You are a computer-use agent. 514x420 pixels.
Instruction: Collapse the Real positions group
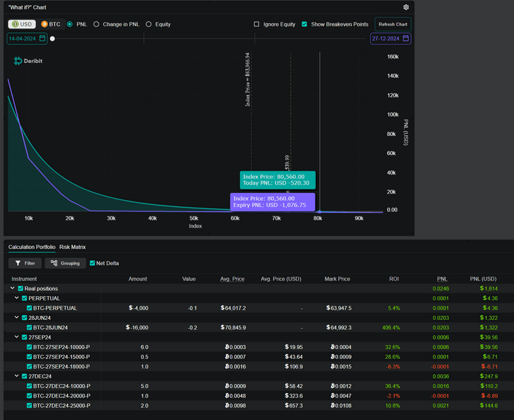point(12,288)
